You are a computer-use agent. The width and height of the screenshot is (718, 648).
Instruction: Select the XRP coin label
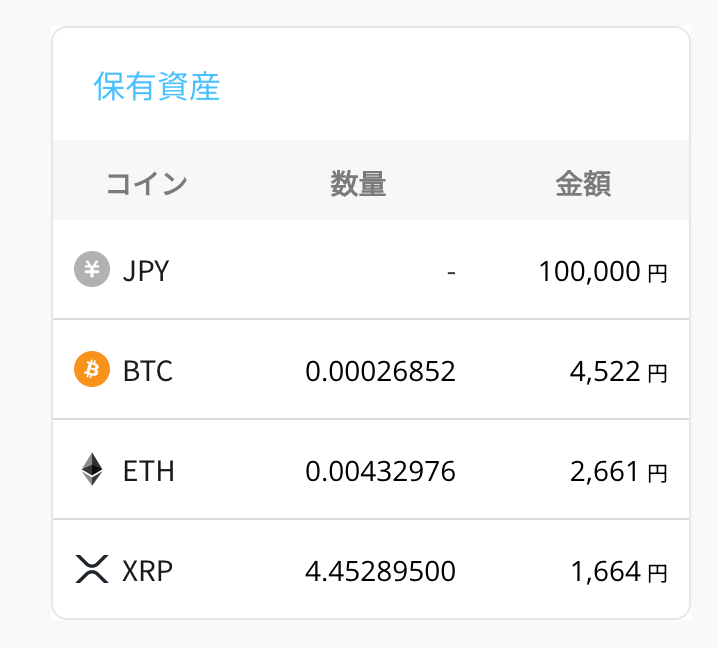point(148,572)
